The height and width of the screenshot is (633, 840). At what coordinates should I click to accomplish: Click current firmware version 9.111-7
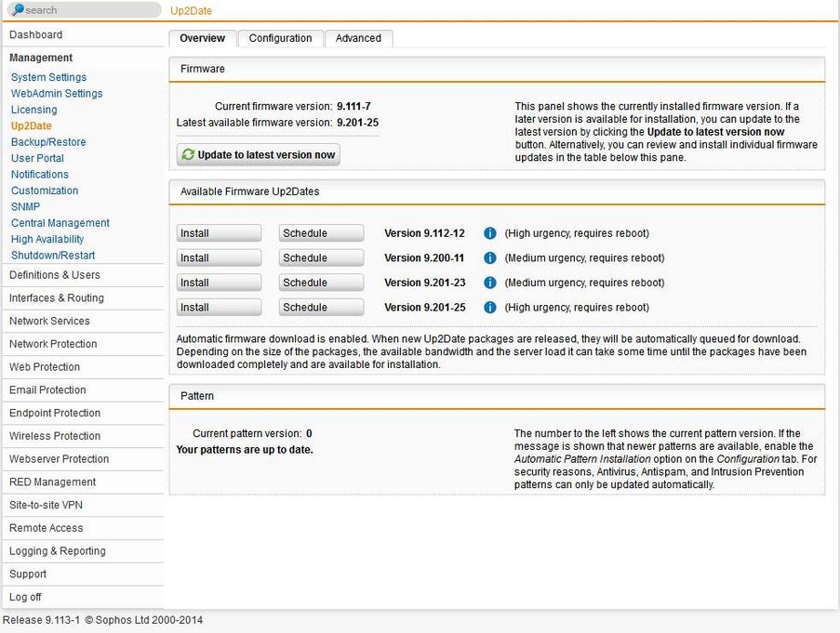pos(353,107)
